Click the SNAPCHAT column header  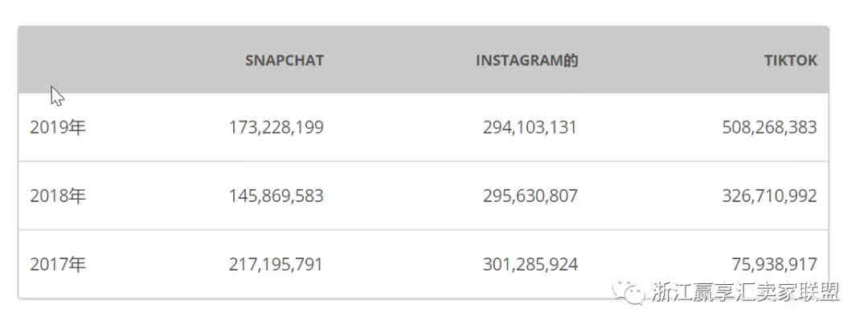[x=285, y=60]
